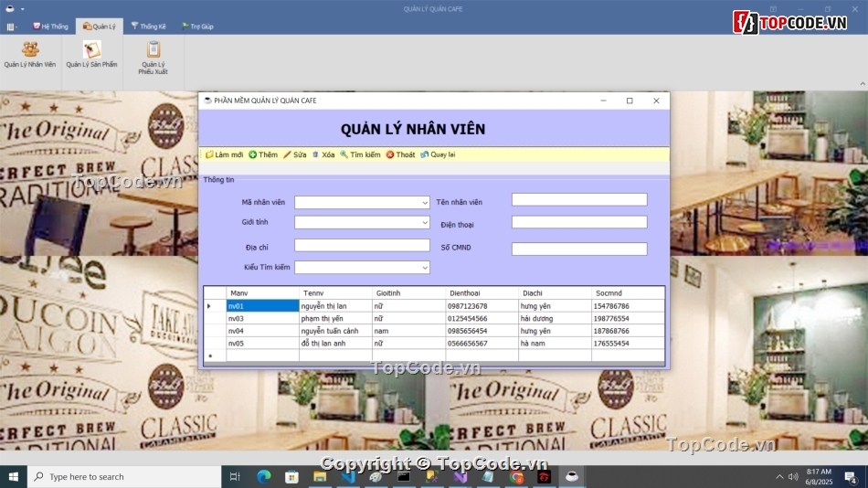Open the command prompt from the taskbar
The width and height of the screenshot is (868, 488).
[x=404, y=476]
